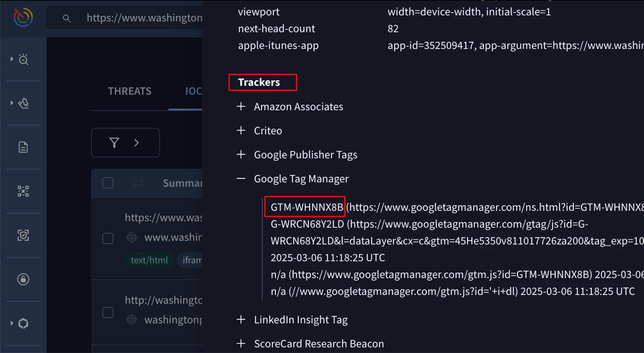This screenshot has width=644, height=353.
Task: Tick the select-all checkbox in Summary header
Action: (108, 183)
